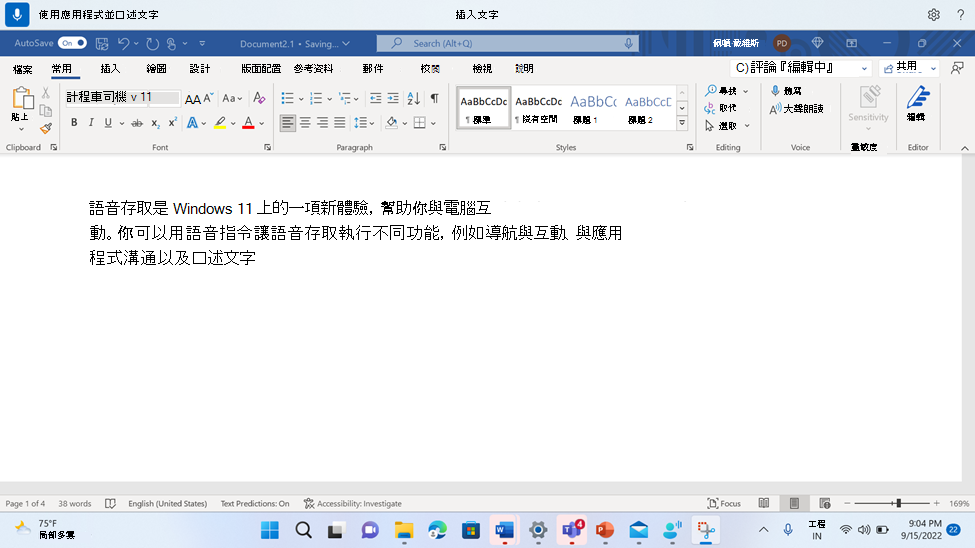Click the Cut scissors icon
This screenshot has height=548, width=975.
point(45,93)
